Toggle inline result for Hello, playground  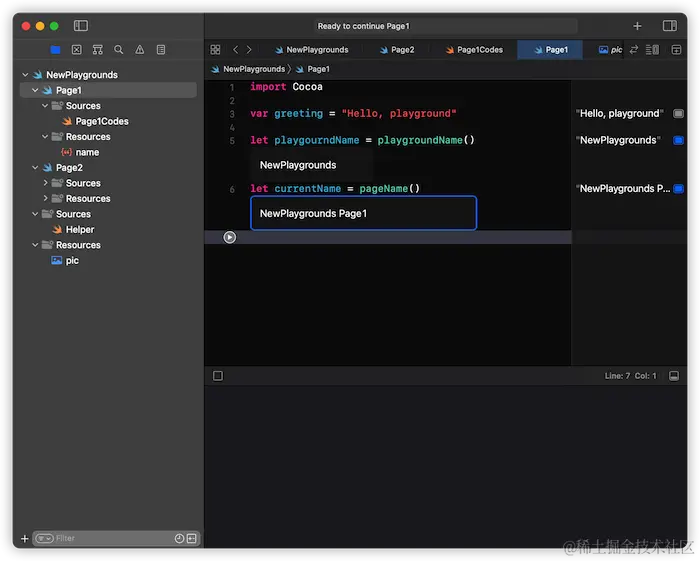click(678, 114)
